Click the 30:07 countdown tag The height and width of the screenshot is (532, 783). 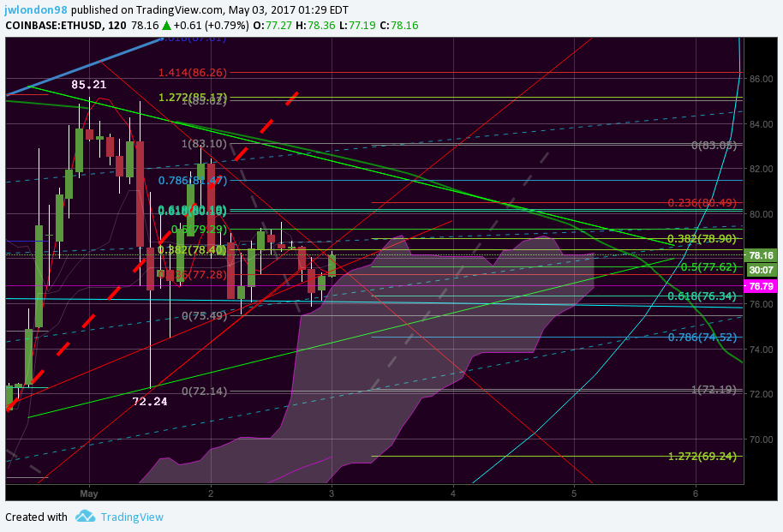[x=761, y=270]
